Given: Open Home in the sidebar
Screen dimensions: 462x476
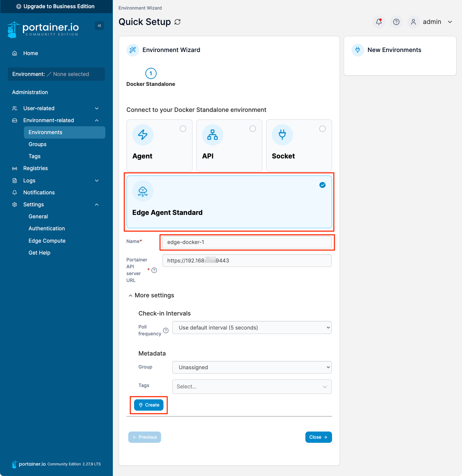Looking at the screenshot, I should (30, 53).
